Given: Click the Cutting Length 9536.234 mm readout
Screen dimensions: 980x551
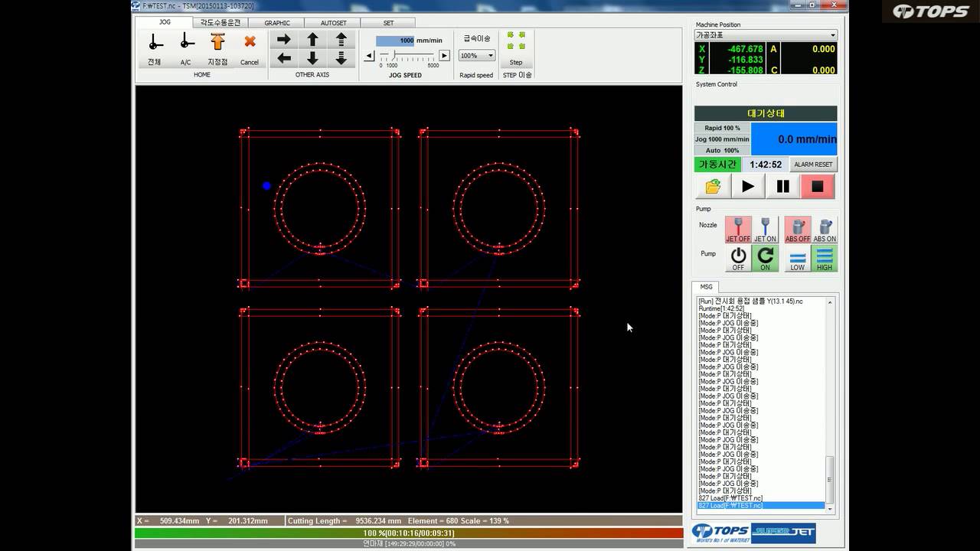Looking at the screenshot, I should click(x=345, y=521).
